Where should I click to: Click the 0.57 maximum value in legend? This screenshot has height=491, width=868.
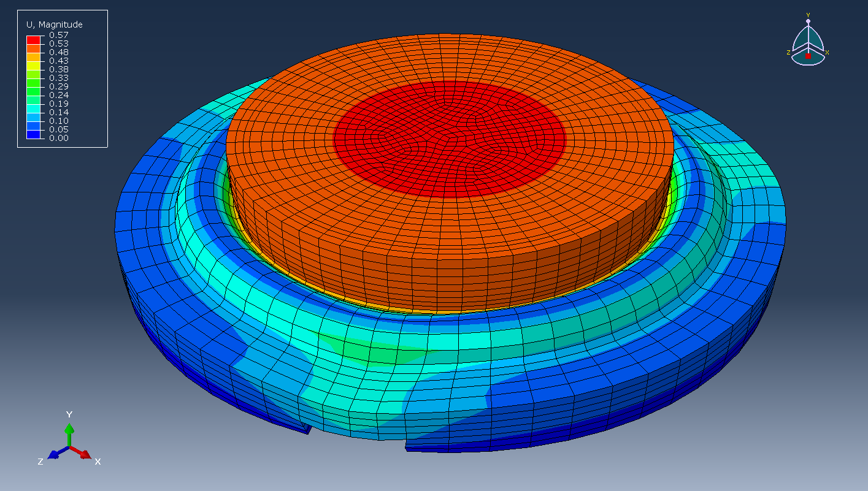(58, 35)
